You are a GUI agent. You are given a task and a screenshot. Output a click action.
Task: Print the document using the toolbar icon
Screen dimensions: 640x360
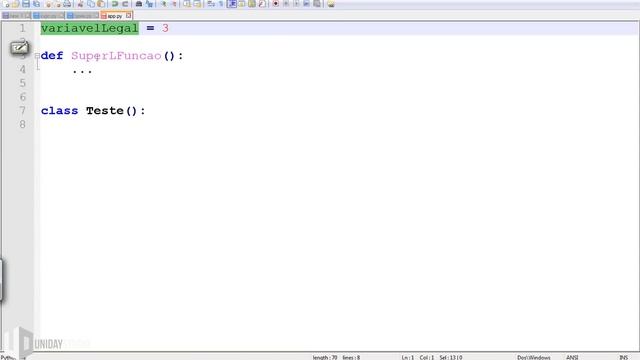pos(67,4)
